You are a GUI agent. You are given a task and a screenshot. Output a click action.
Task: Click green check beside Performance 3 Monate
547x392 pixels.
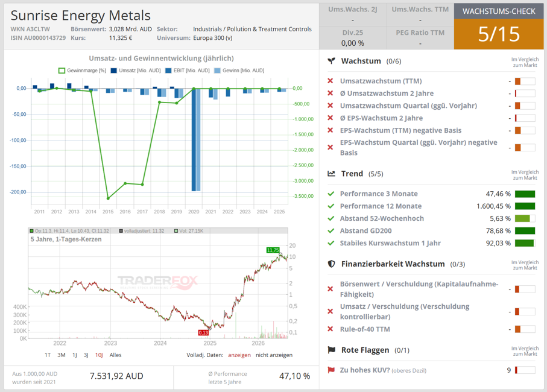[331, 194]
